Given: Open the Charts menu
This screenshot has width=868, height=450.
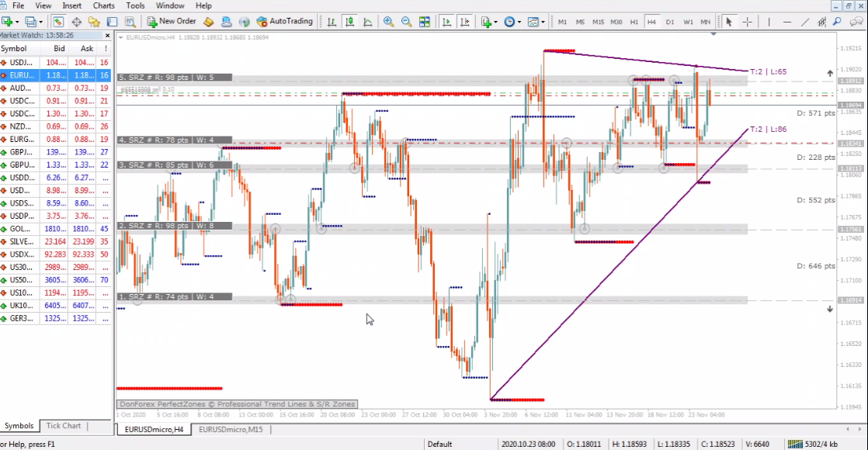Looking at the screenshot, I should [103, 5].
